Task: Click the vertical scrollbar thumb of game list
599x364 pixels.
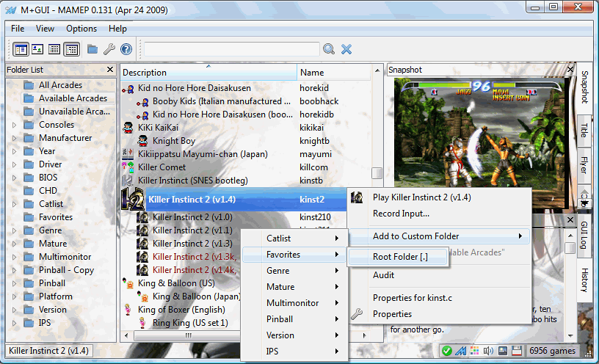Action: 377,173
